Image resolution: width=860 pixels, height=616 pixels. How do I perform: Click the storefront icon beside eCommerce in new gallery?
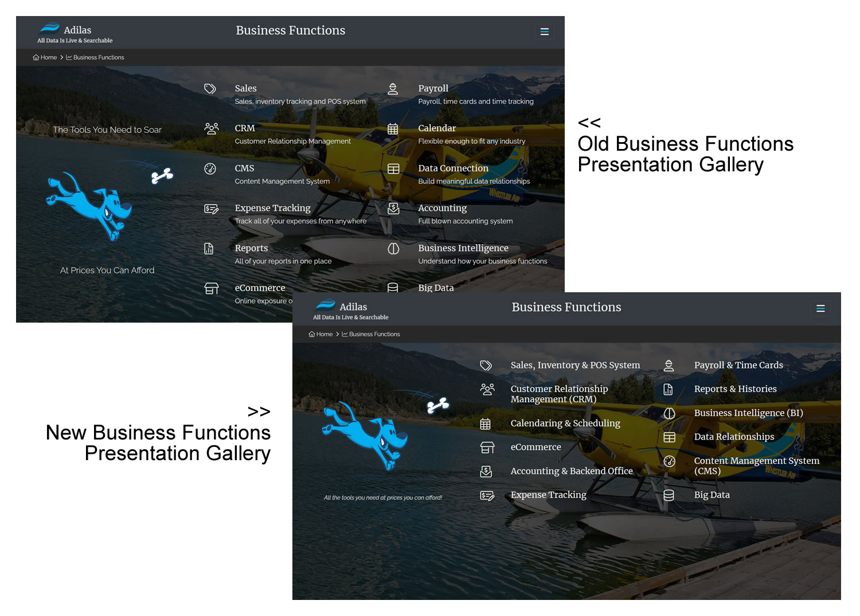tap(487, 448)
